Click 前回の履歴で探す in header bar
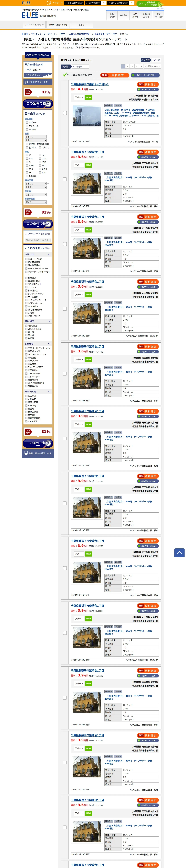This screenshot has height=868, width=186. [74, 3]
